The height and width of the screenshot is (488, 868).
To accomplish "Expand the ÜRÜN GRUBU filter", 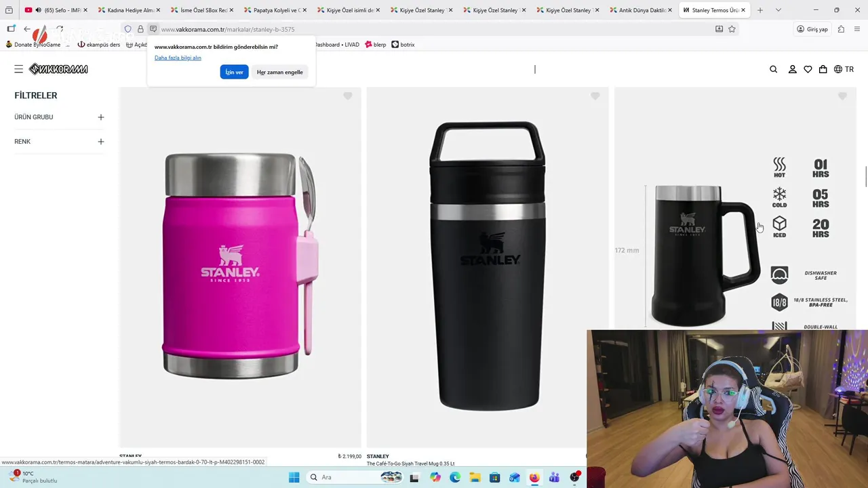I will [100, 117].
